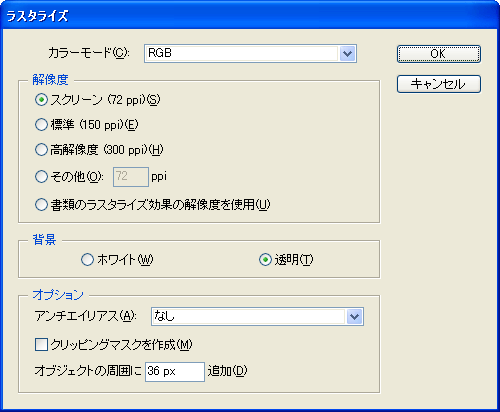The image size is (500, 412).
Task: Click the なし anti-alias combo box field
Action: (x=257, y=317)
